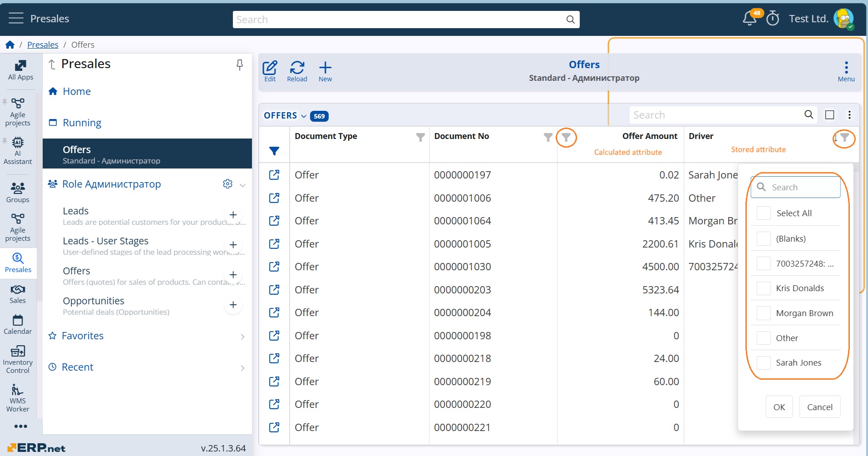Click the Offer Amount column header
868x456 pixels.
click(x=650, y=136)
